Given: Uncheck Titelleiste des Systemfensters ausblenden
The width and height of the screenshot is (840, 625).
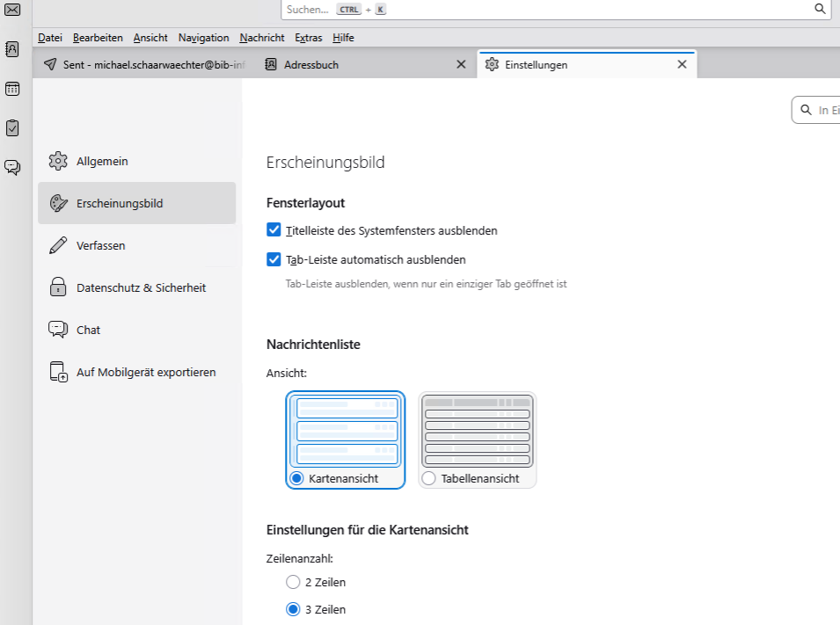Looking at the screenshot, I should (x=274, y=230).
